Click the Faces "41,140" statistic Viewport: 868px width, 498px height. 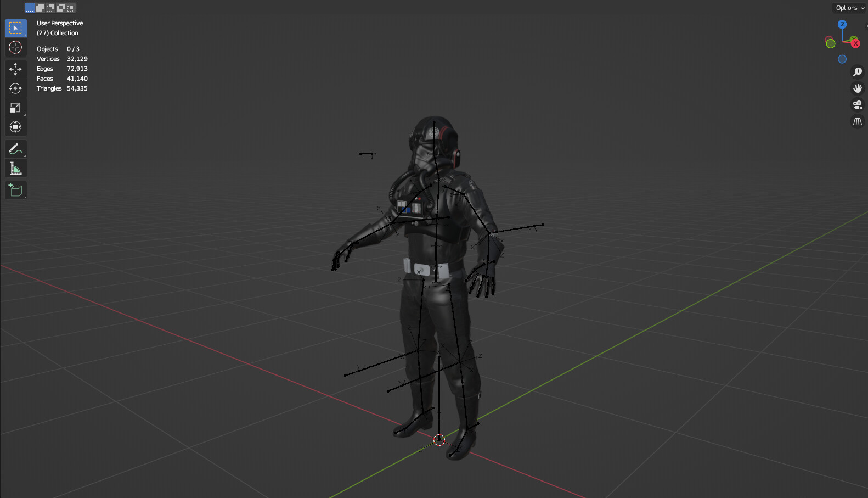pyautogui.click(x=77, y=79)
